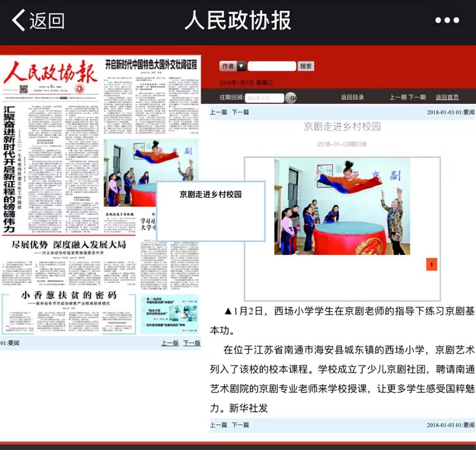Open headline 尽展优势 深度融入发展大局

68,245
